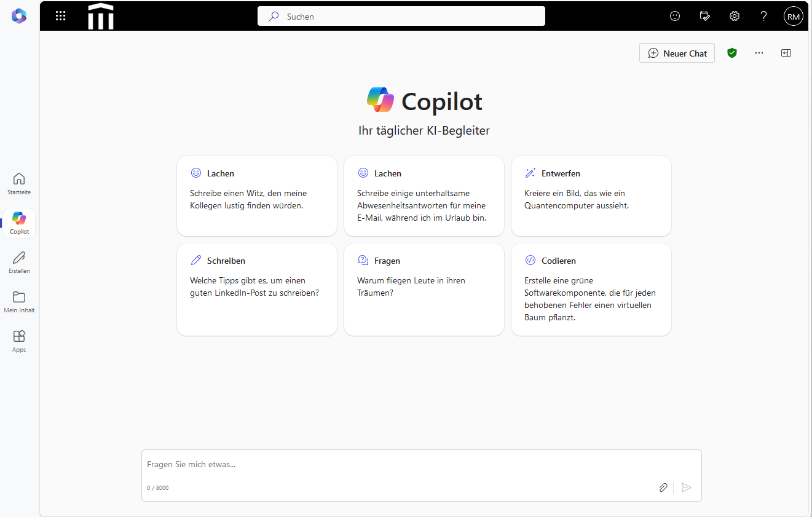Open the calendar tasks icon in header
The width and height of the screenshot is (812, 517).
coord(705,17)
